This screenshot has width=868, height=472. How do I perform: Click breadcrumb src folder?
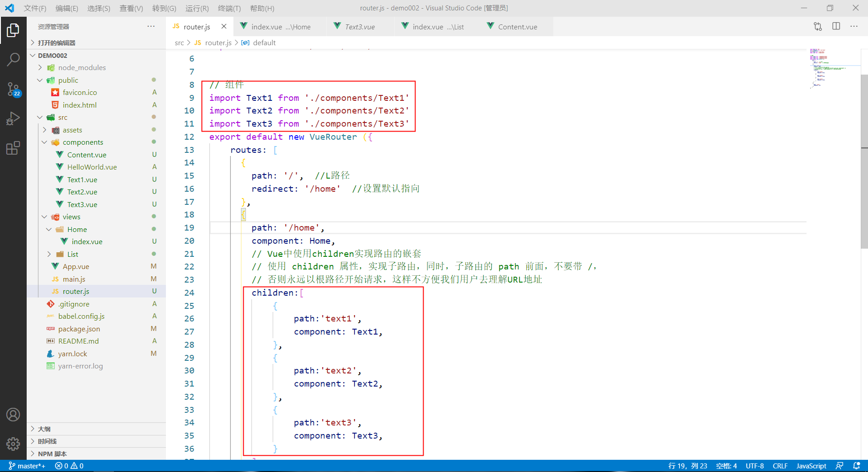pyautogui.click(x=179, y=42)
